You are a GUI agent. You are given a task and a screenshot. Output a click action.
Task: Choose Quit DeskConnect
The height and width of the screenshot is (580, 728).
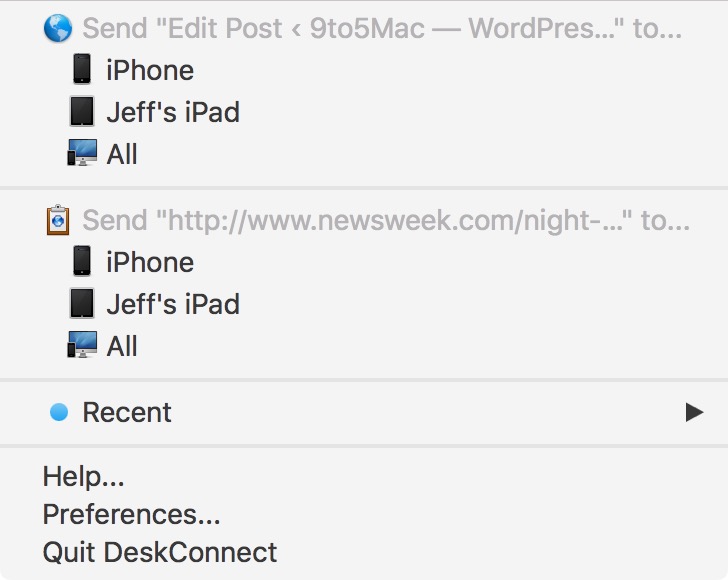(x=160, y=551)
